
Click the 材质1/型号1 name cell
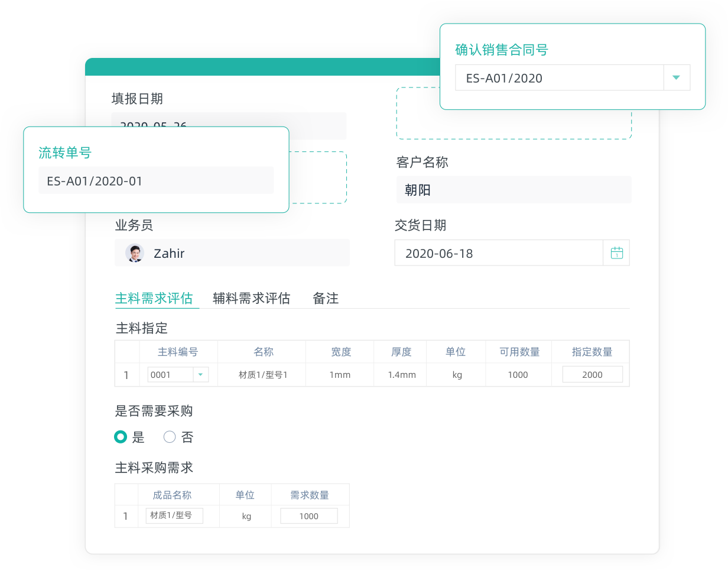click(262, 374)
